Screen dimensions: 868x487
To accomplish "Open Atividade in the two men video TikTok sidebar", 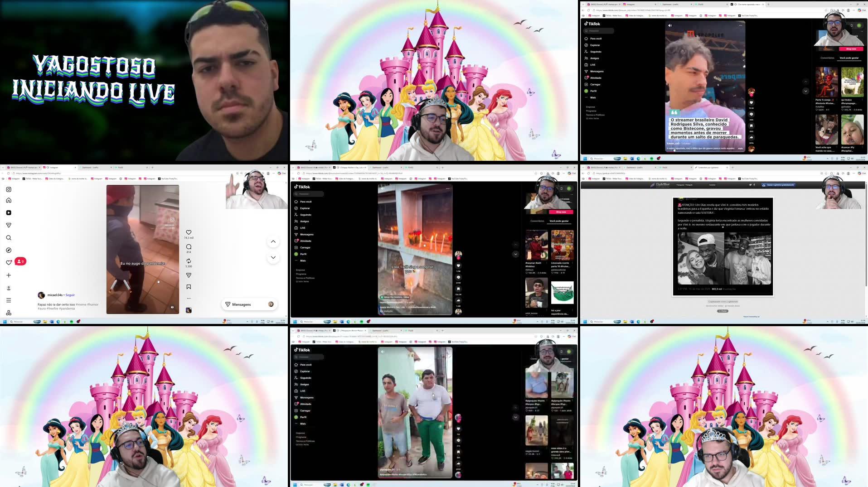I will (303, 404).
